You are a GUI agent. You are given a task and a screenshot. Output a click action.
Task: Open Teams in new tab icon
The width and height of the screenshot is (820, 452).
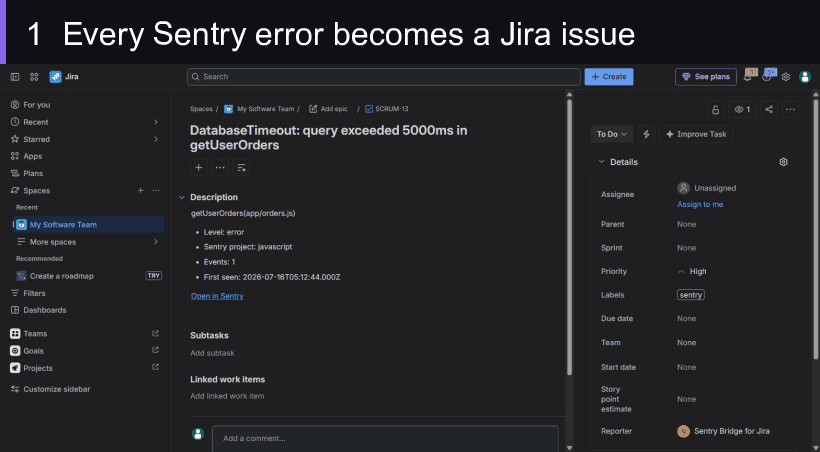155,333
